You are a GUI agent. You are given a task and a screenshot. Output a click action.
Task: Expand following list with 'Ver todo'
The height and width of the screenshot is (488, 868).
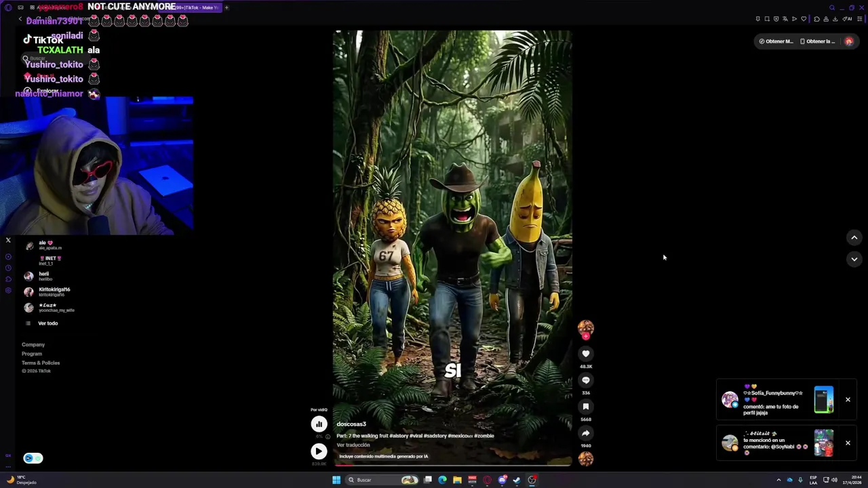pyautogui.click(x=47, y=323)
